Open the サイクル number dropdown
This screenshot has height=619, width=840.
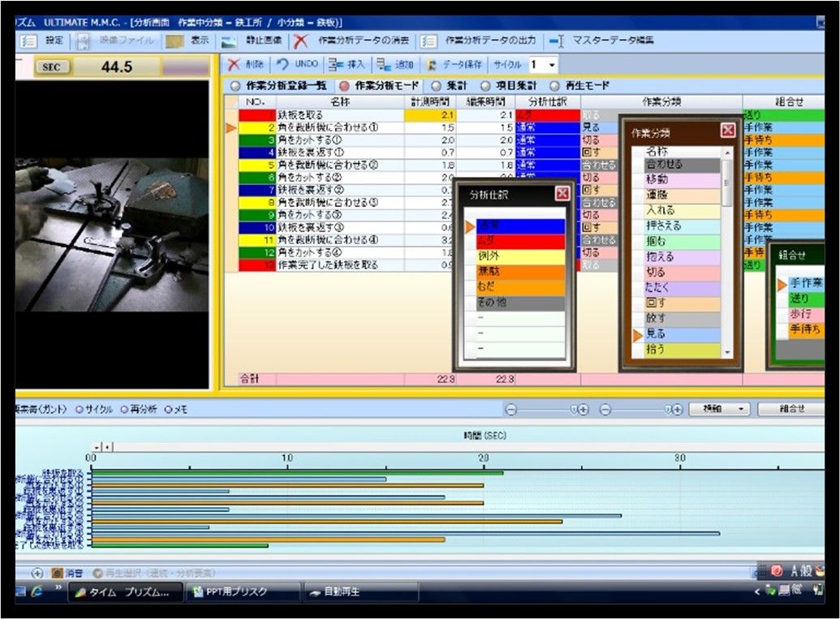click(552, 66)
